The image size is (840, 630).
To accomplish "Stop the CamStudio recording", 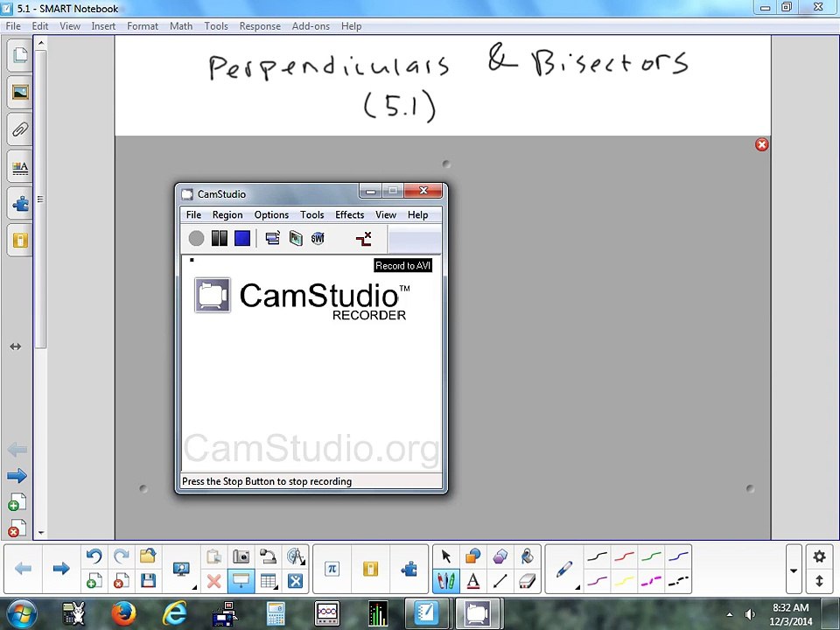I will (x=242, y=238).
